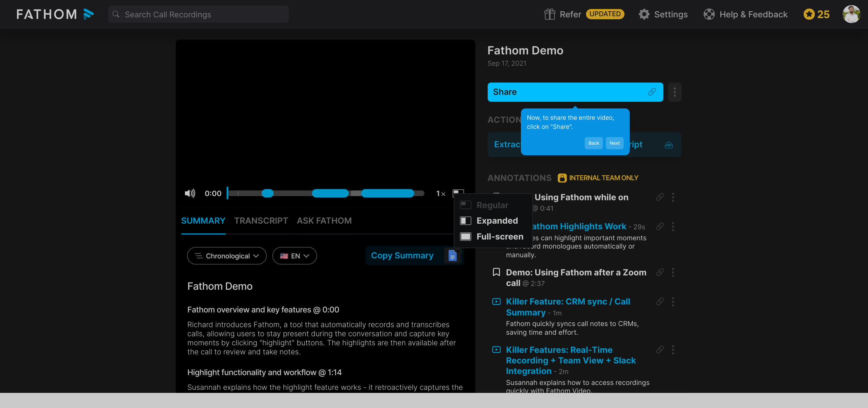Click play icon for CRM sync highlight
The image size is (868, 408).
pyautogui.click(x=496, y=302)
